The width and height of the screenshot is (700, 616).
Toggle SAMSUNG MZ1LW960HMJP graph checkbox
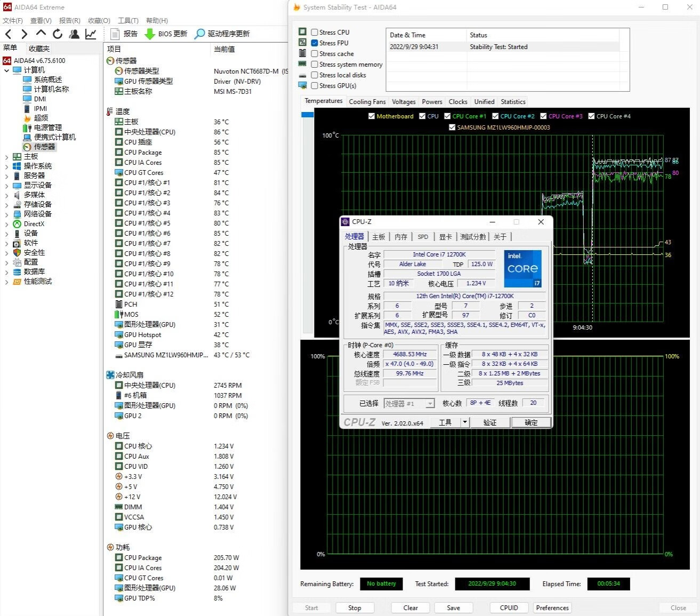(x=452, y=127)
